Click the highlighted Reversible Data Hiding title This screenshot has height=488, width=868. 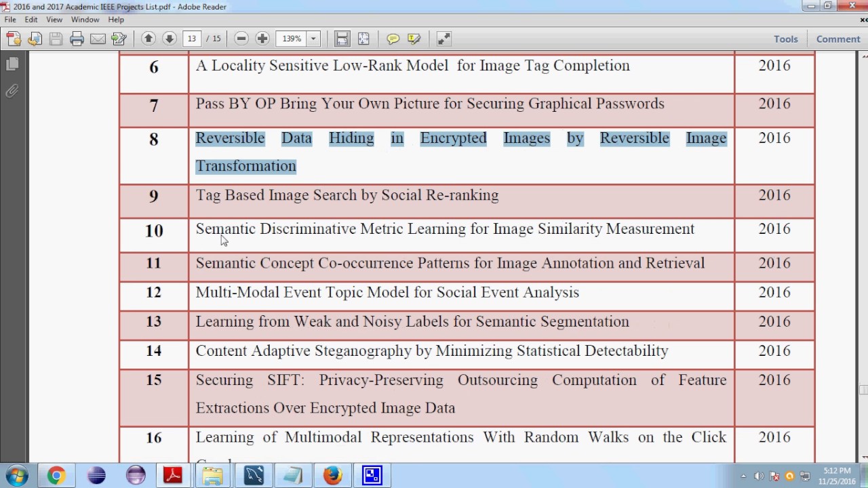[x=461, y=152]
